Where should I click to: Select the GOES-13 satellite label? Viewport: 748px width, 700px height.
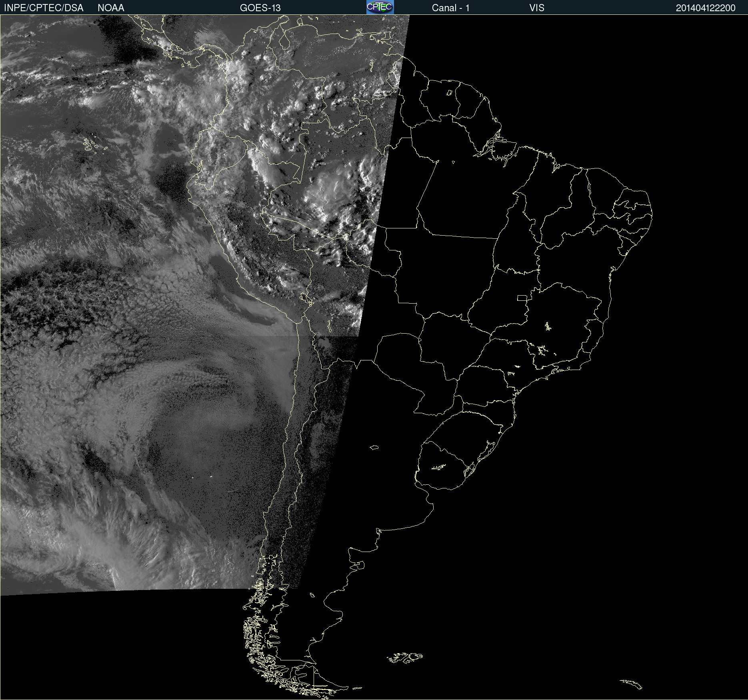[260, 8]
